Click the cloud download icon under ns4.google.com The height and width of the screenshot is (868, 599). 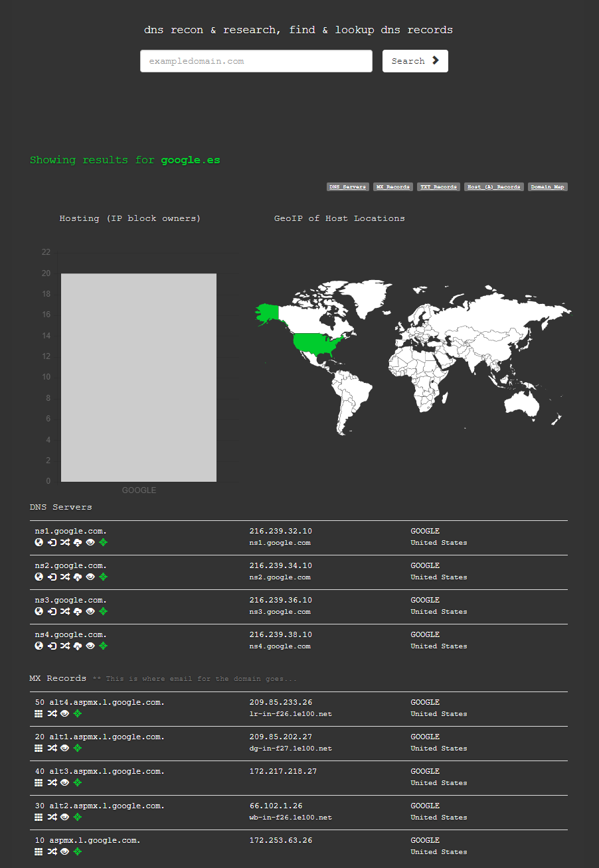coord(77,646)
